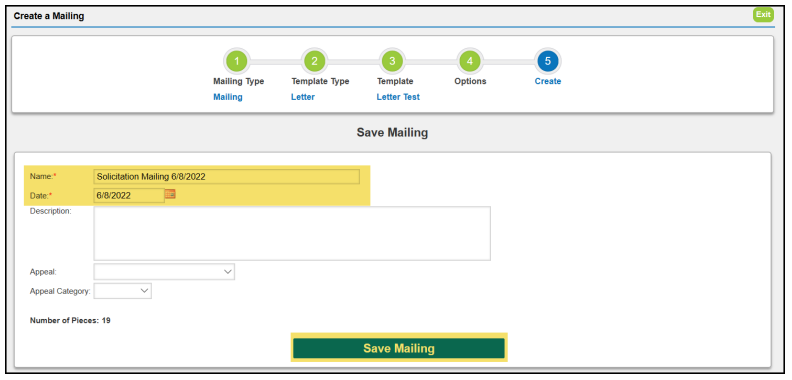Click the Save Mailing button
792x380 pixels.
(x=399, y=348)
